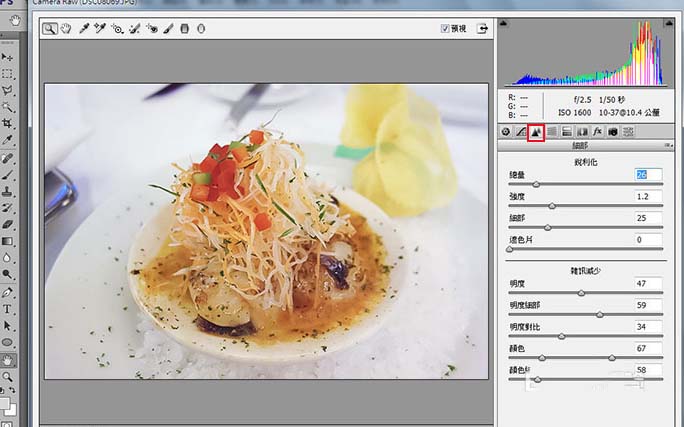Viewport: 684px width, 427px height.
Task: Click the sharpening 細部 value field 25
Action: pyautogui.click(x=648, y=218)
